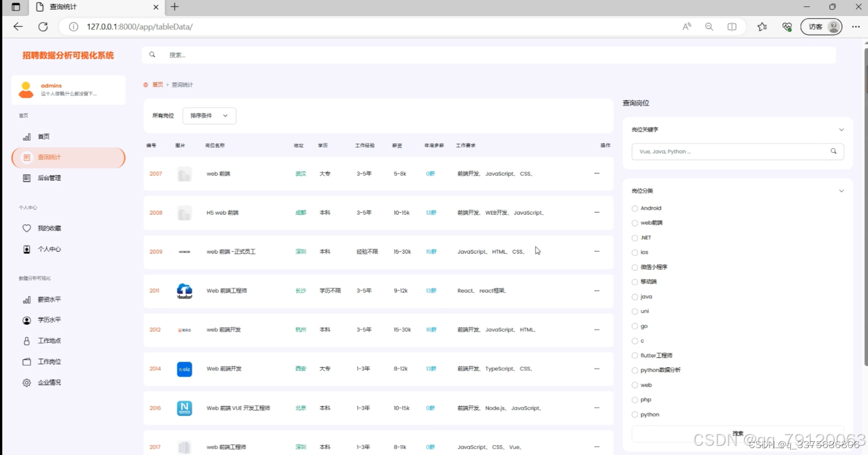Click the admins user avatar

[x=26, y=90]
